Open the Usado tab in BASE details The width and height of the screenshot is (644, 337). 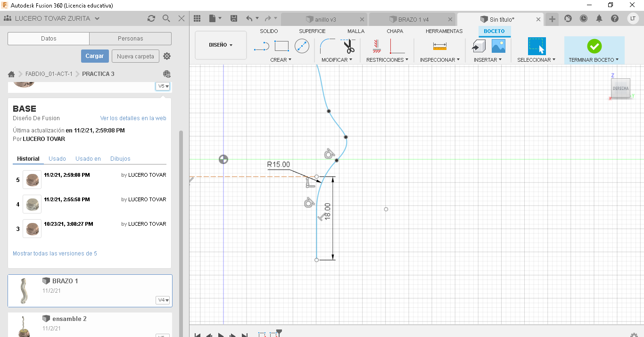coord(58,159)
